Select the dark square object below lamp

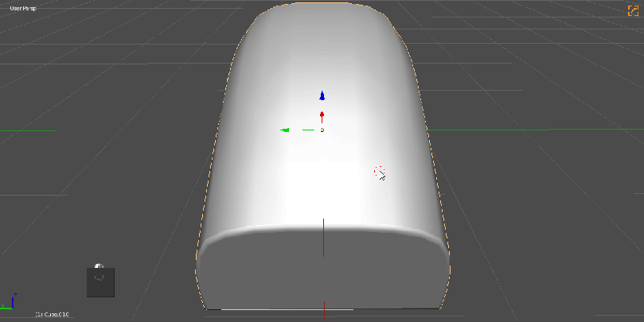[100, 285]
